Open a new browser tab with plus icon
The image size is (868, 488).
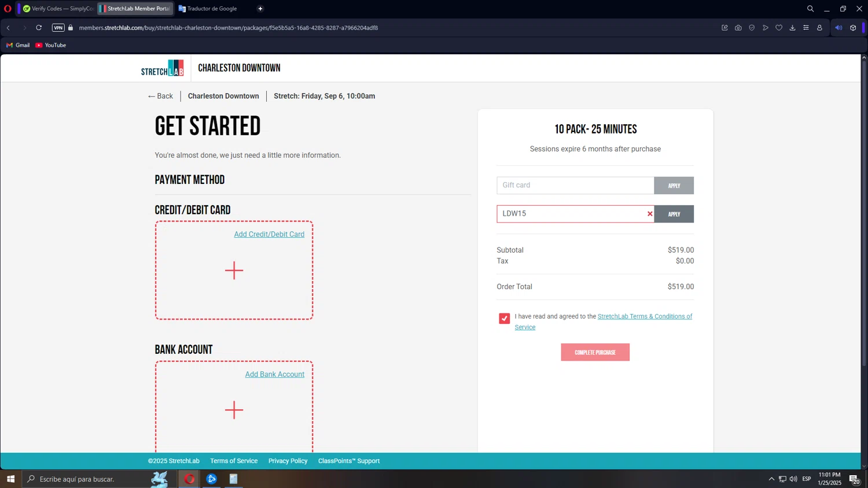[260, 9]
